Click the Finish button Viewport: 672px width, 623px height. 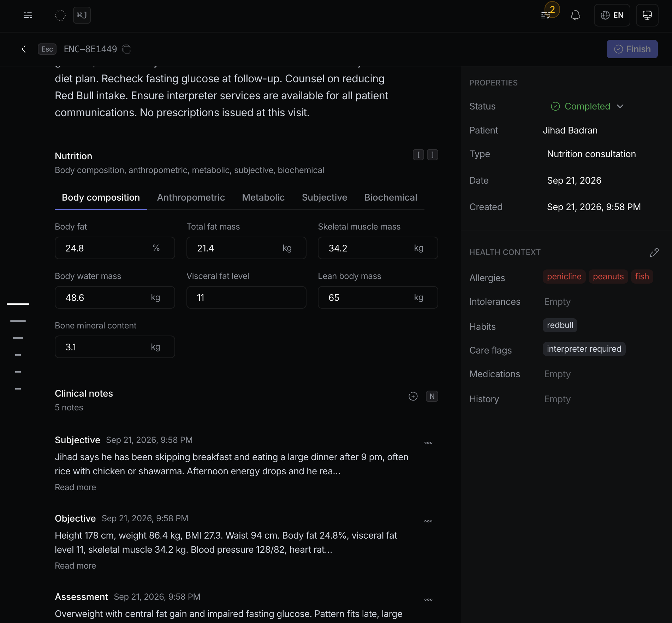point(632,49)
